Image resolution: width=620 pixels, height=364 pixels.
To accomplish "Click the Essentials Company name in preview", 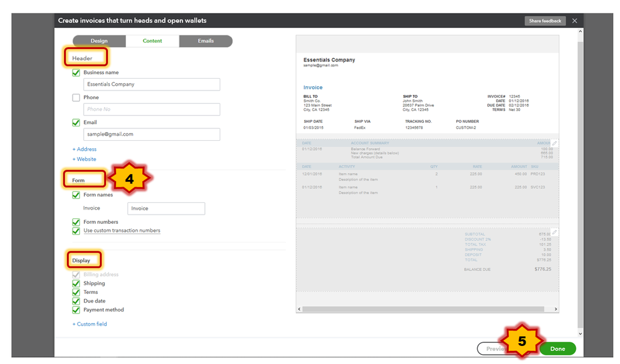I will click(x=329, y=60).
